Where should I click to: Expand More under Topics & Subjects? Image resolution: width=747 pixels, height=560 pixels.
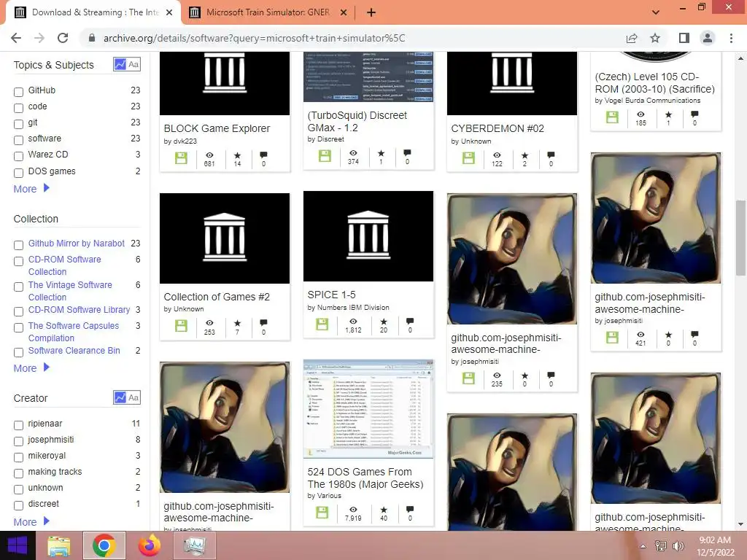[x=31, y=189]
